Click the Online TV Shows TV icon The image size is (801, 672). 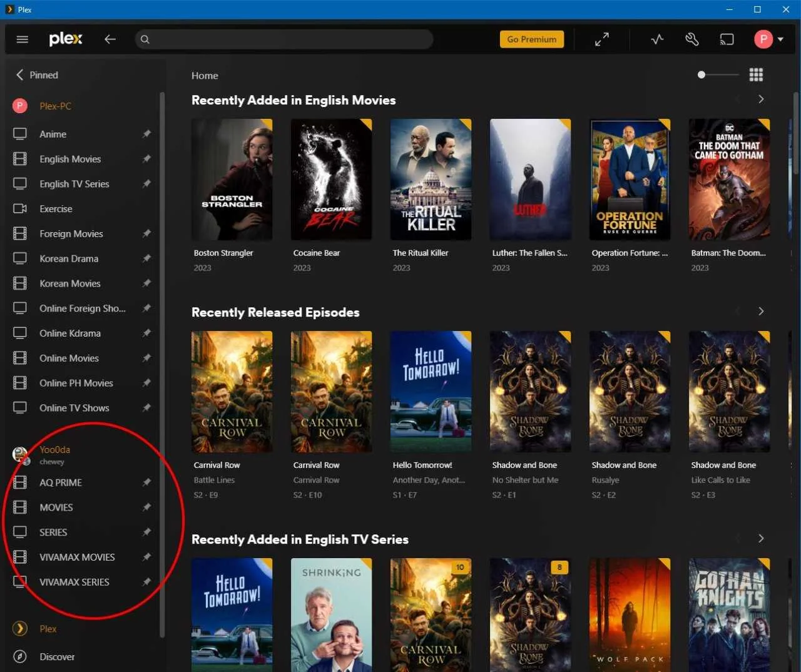20,407
